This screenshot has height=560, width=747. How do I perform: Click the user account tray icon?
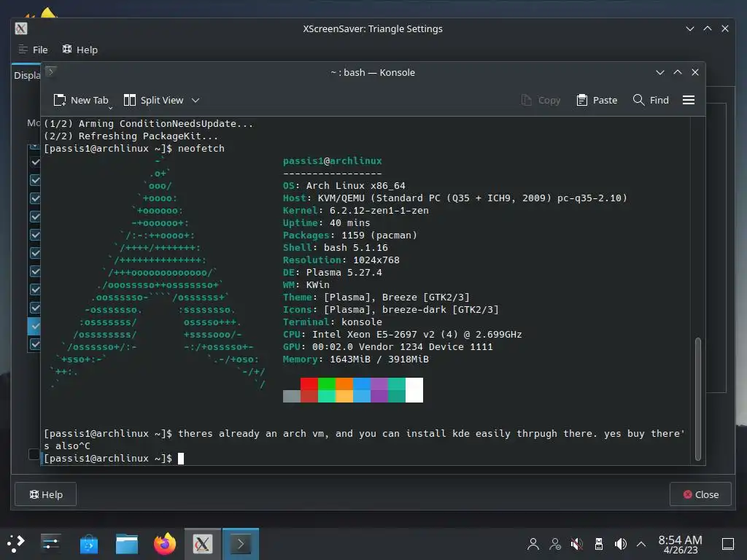533,544
